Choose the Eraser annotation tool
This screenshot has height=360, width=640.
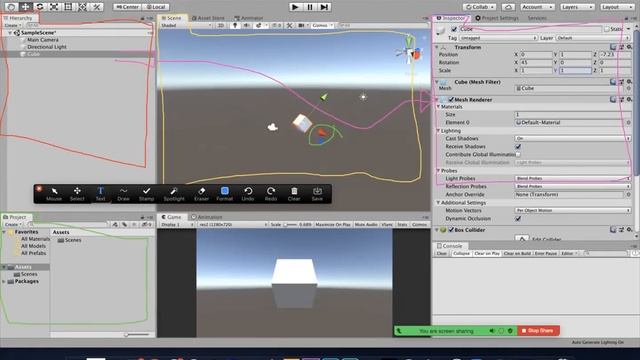(201, 194)
